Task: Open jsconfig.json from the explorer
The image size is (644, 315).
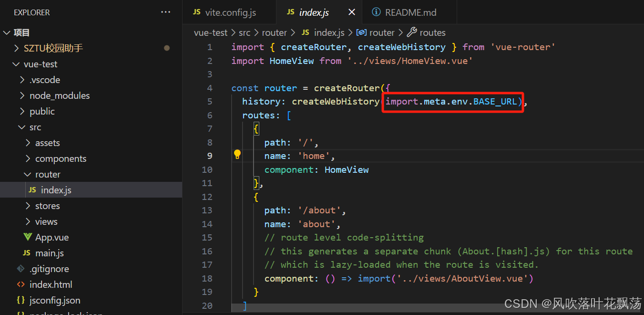Action: (55, 300)
